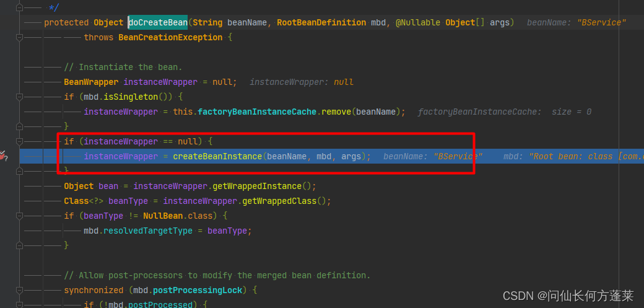This screenshot has width=644, height=308.
Task: Collapse the fold beside 'if (instanceWrapper == null) {'
Action: coord(19,141)
